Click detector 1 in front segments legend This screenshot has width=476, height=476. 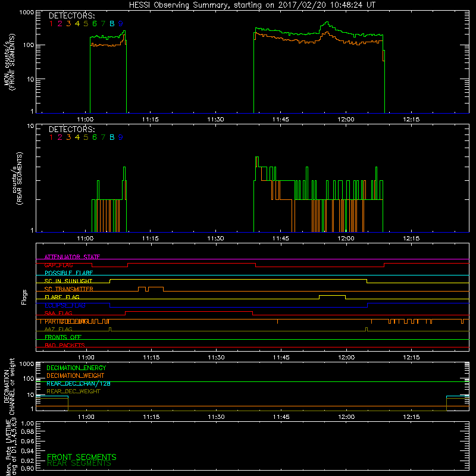[51, 24]
